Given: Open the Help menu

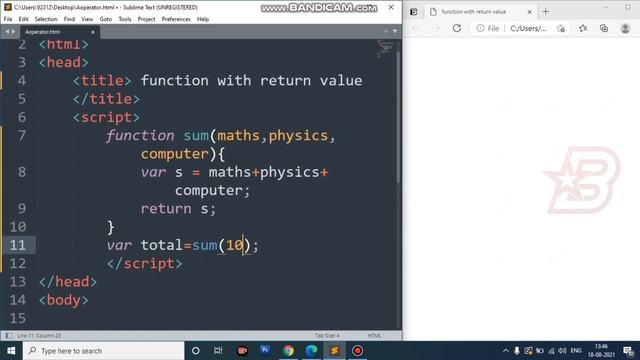Looking at the screenshot, I should pyautogui.click(x=202, y=19).
